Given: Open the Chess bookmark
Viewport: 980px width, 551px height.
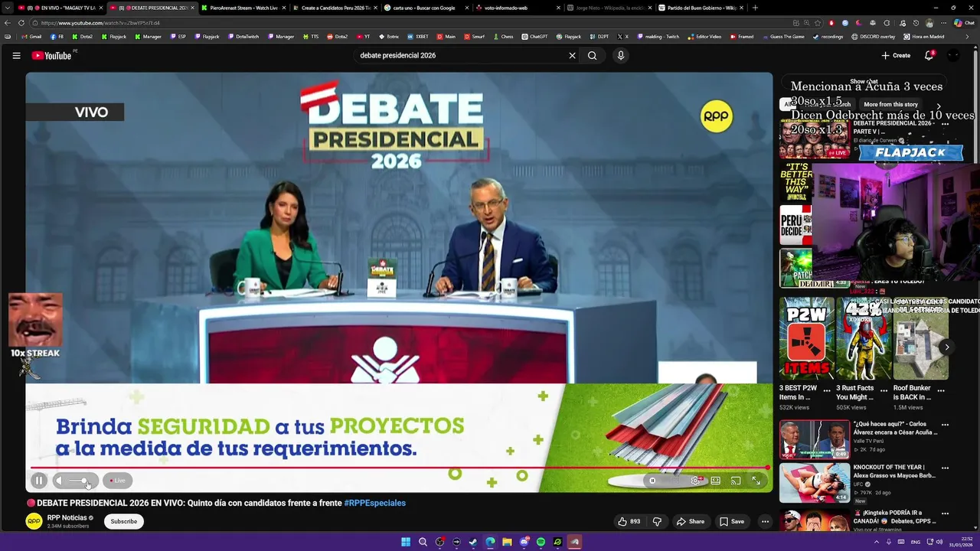Looking at the screenshot, I should [x=503, y=37].
